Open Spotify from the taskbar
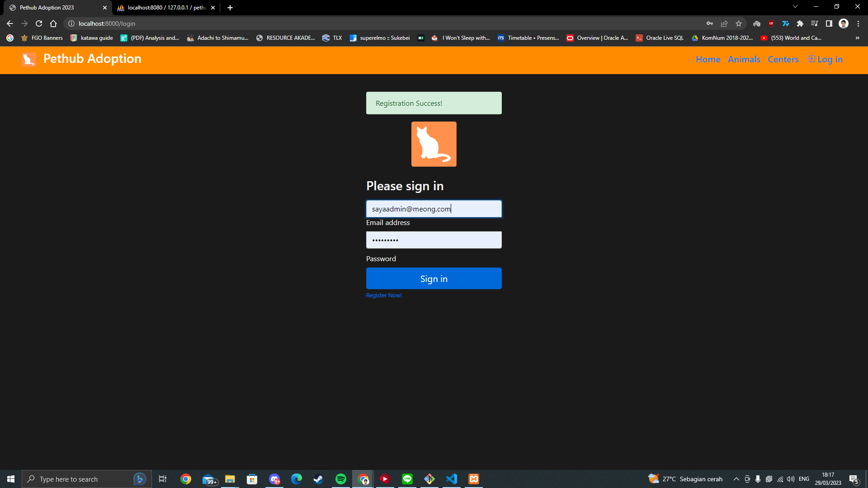The width and height of the screenshot is (868, 488). coord(341,479)
